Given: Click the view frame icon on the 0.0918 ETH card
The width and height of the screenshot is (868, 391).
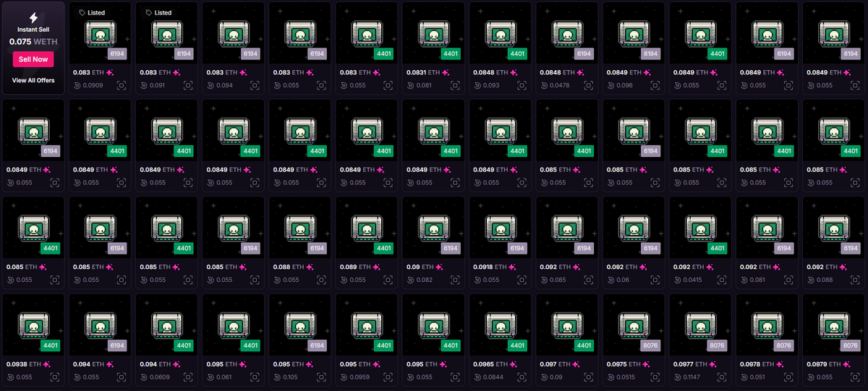Looking at the screenshot, I should point(521,279).
